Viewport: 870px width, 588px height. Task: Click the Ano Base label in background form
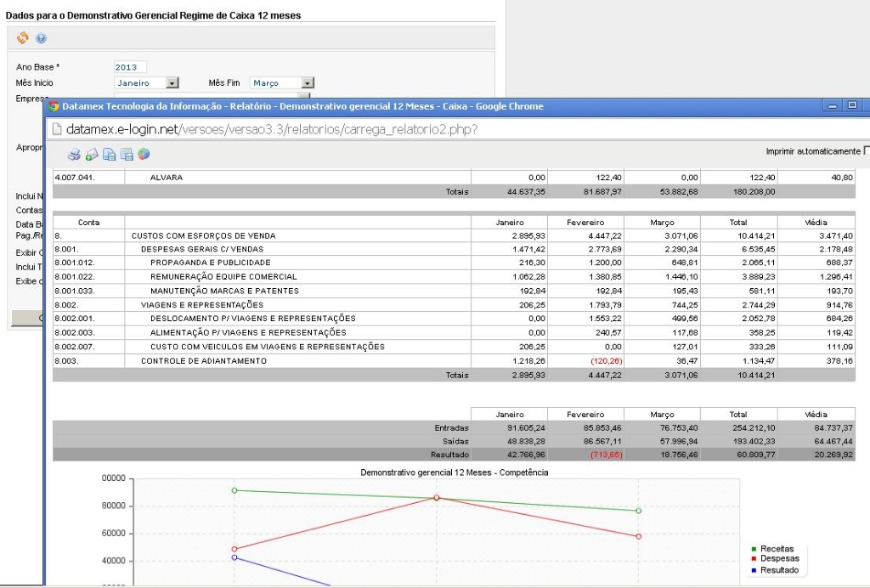pos(37,67)
